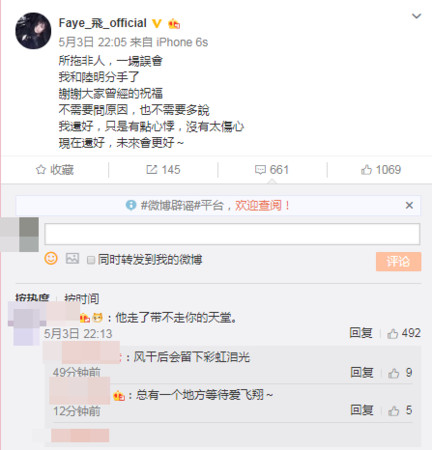Screen dimensions: 432x450
Task: Reply to the 风干后会留下彩虹泪光 comment
Action: click(361, 372)
